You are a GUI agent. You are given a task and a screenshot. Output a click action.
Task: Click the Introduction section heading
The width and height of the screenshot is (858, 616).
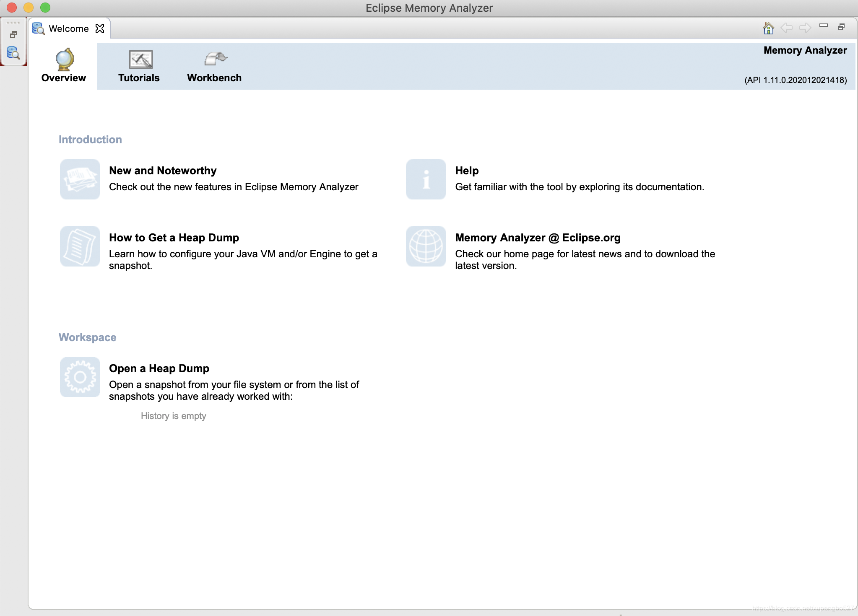90,140
